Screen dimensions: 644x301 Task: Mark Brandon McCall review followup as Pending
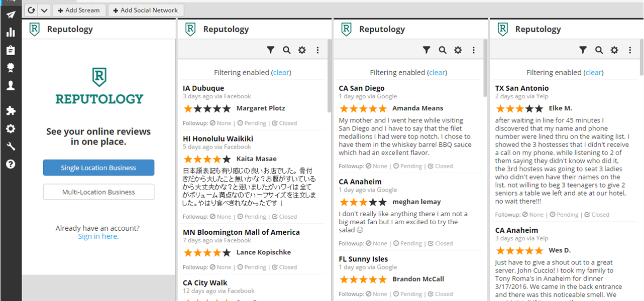click(407, 294)
